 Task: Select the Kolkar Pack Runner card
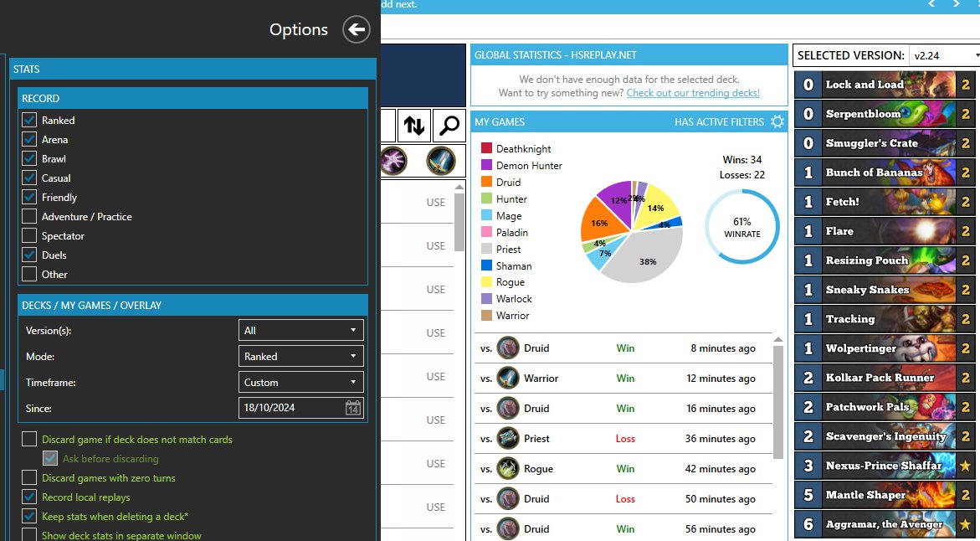pyautogui.click(x=885, y=378)
